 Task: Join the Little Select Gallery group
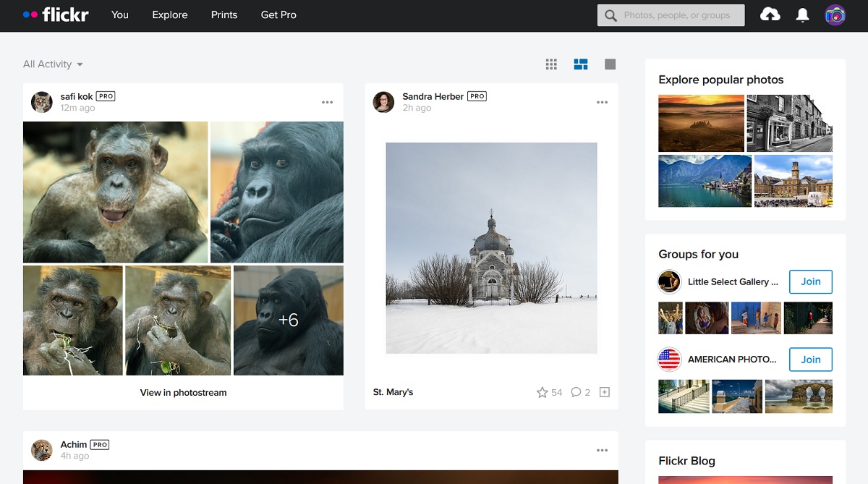click(x=810, y=281)
